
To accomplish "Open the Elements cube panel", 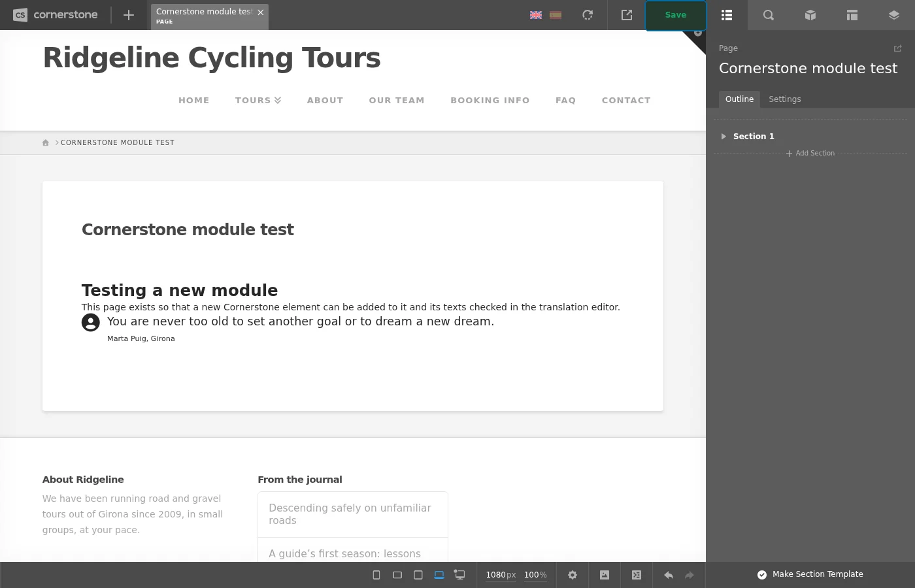I will [x=810, y=15].
